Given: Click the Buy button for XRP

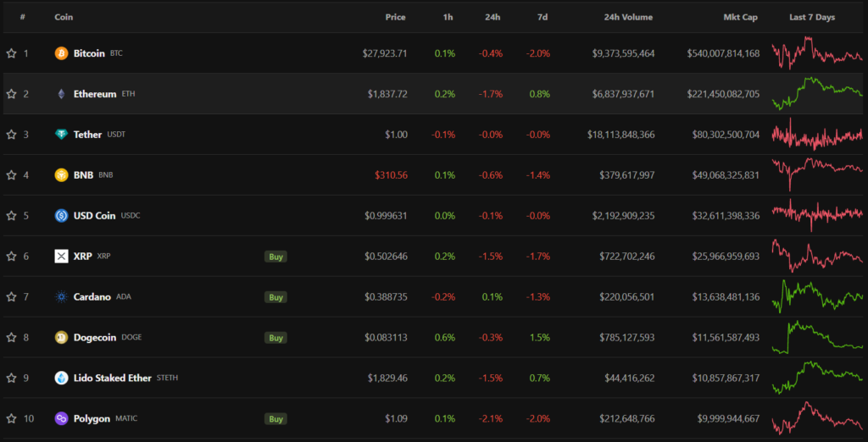Looking at the screenshot, I should (x=275, y=256).
